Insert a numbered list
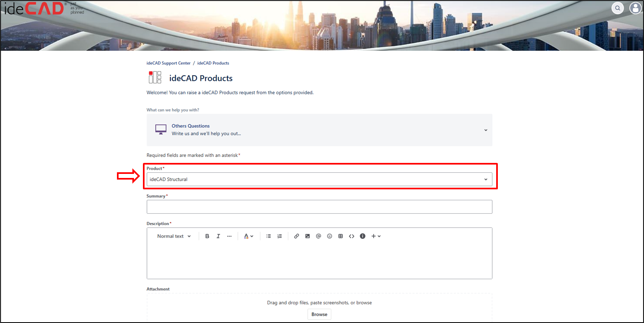Image resolution: width=644 pixels, height=323 pixels. (280, 236)
